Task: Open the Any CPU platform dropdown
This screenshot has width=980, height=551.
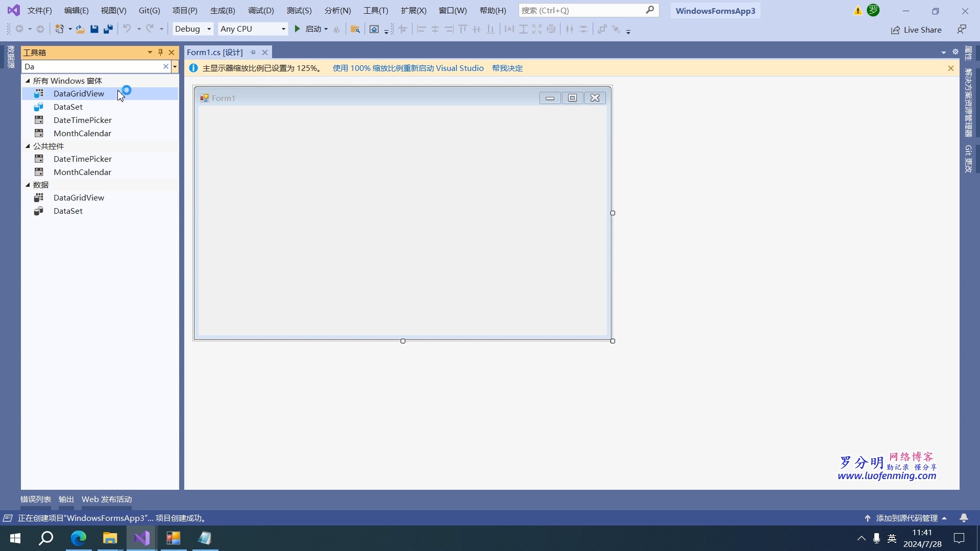Action: [253, 29]
